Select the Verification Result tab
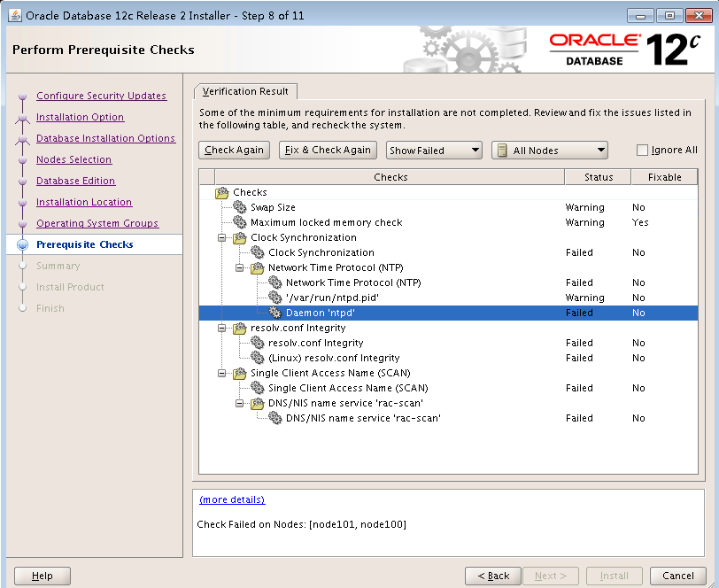The width and height of the screenshot is (719, 588). [245, 91]
